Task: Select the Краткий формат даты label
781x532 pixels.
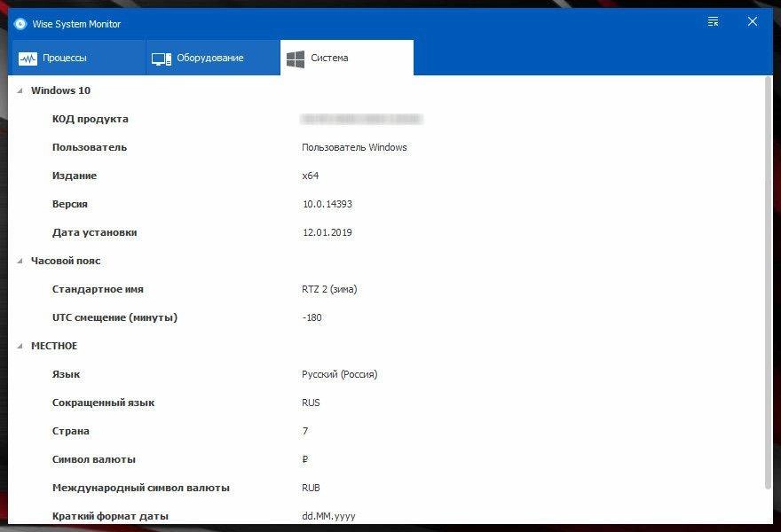Action: point(110,516)
